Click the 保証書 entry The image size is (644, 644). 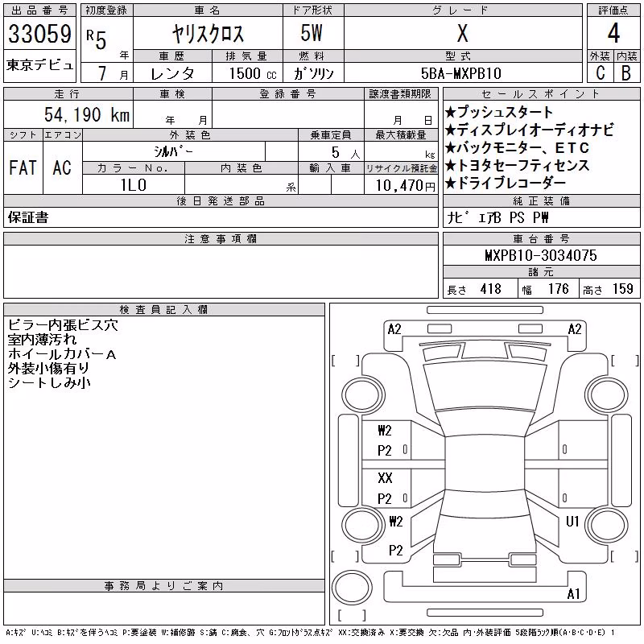click(x=28, y=217)
